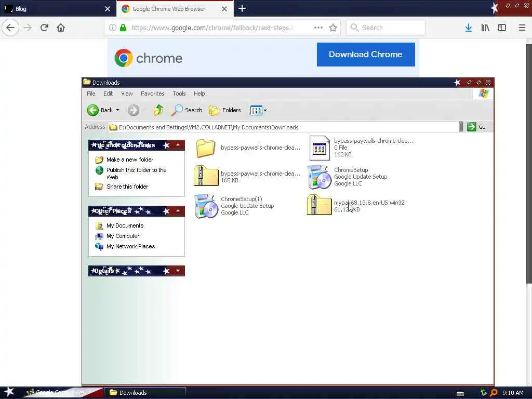Collapse the Other Places panel
Viewport: 532px width, 399px height.
pos(178,211)
